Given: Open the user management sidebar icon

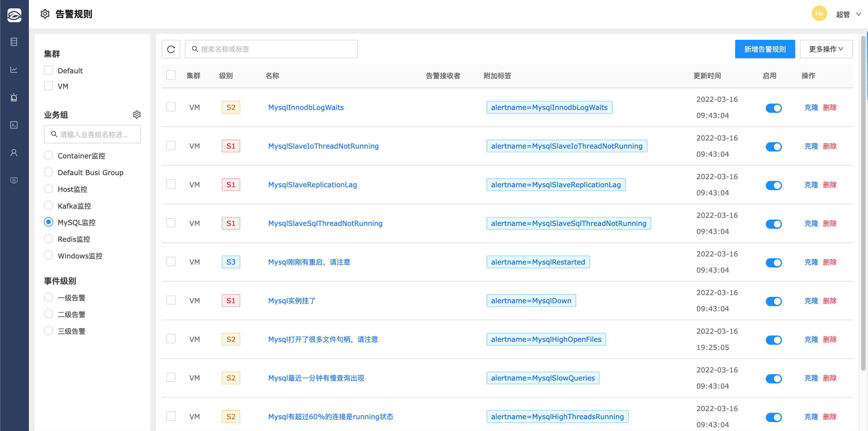Looking at the screenshot, I should click(x=14, y=153).
